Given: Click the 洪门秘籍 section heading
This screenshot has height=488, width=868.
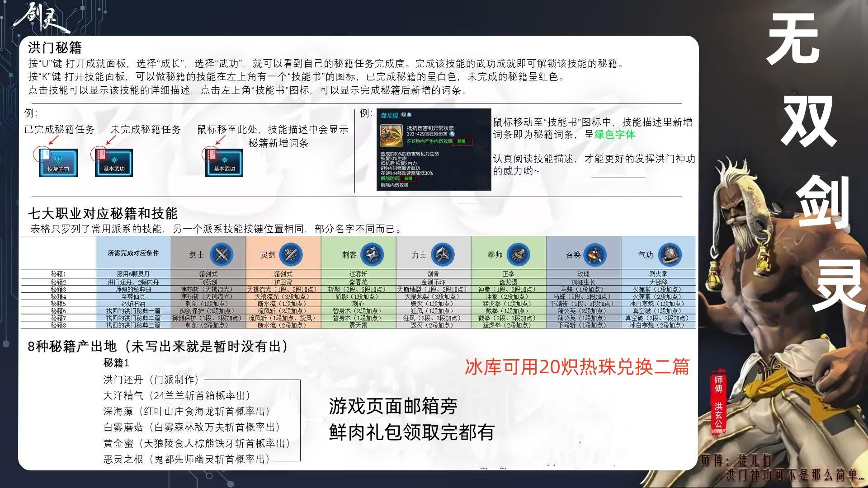Looking at the screenshot, I should [55, 47].
